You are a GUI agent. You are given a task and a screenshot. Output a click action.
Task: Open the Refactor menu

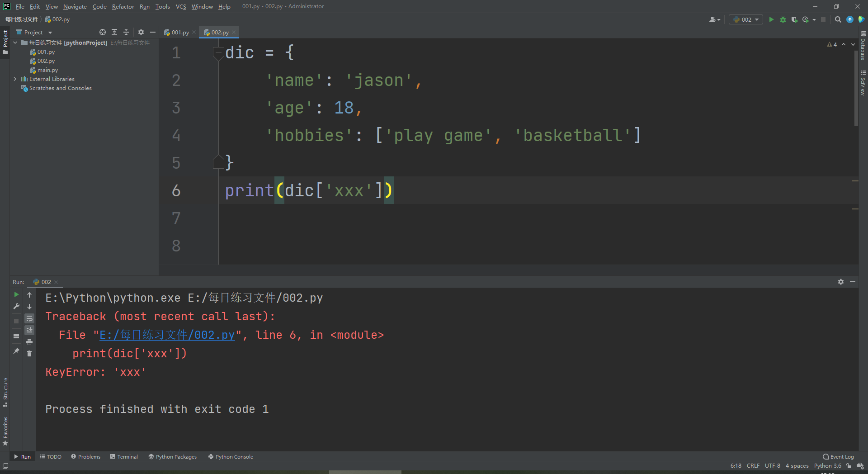(x=123, y=6)
